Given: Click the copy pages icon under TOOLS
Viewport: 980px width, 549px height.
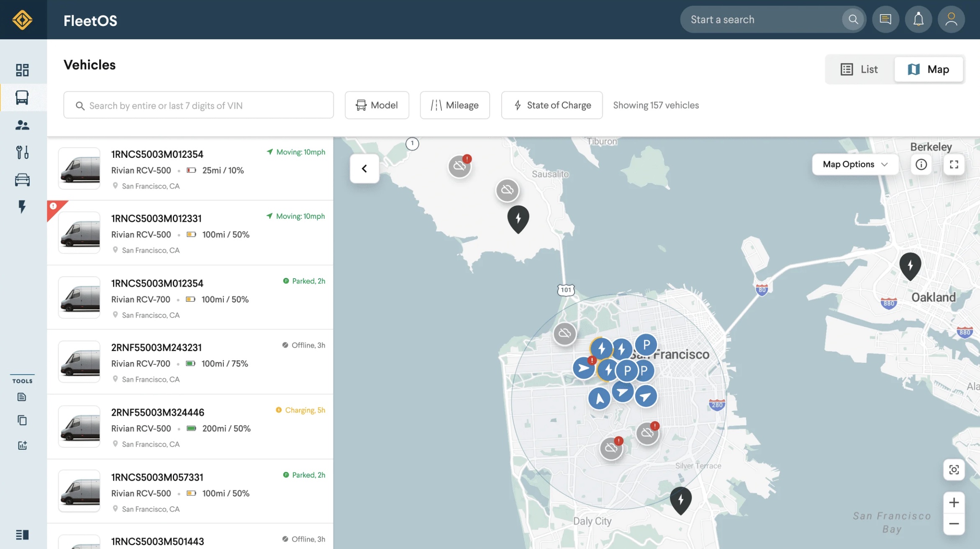Looking at the screenshot, I should 22,420.
